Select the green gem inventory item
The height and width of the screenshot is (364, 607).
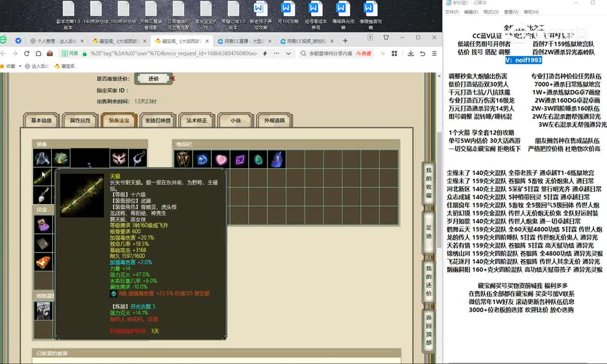258,159
